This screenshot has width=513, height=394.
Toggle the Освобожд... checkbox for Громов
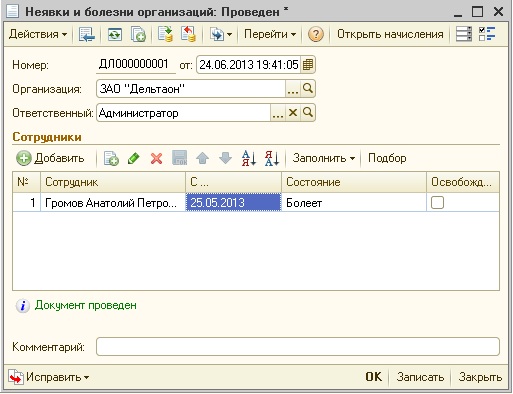click(x=437, y=203)
